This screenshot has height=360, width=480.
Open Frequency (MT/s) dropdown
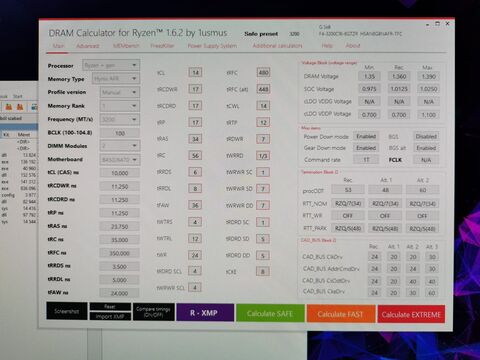(x=120, y=119)
